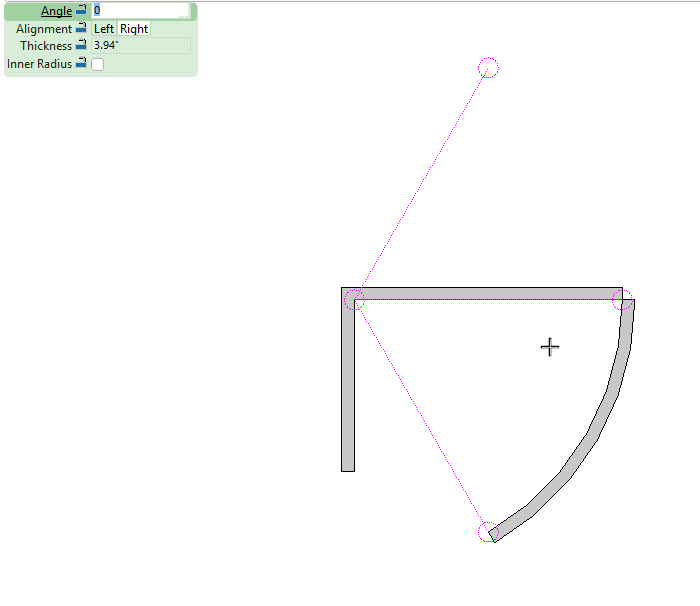Screen dimensions: 700x606
Task: Click the Thickness field showing 3.94"
Action: point(141,45)
